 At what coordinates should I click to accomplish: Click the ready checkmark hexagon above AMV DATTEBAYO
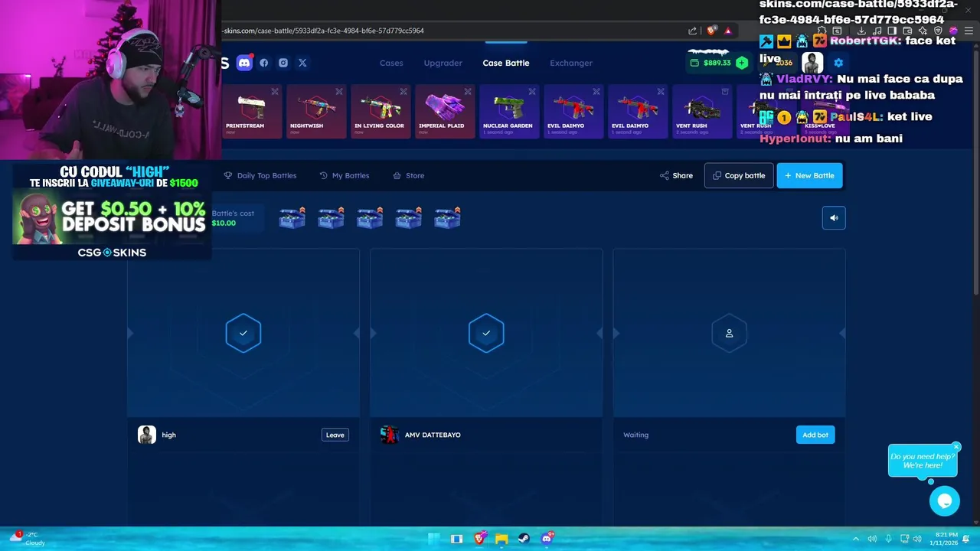click(x=486, y=333)
